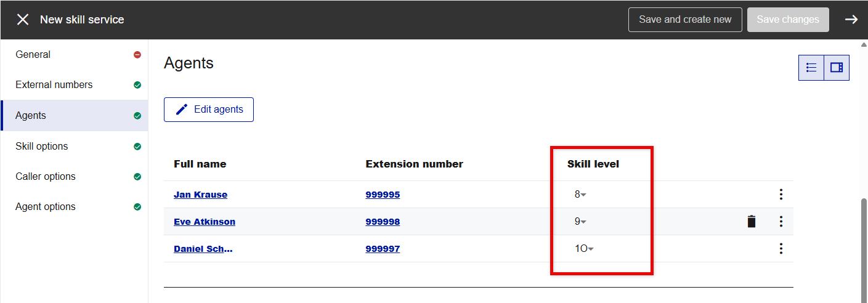The width and height of the screenshot is (868, 303).
Task: Go to External numbers section
Action: pyautogui.click(x=54, y=85)
